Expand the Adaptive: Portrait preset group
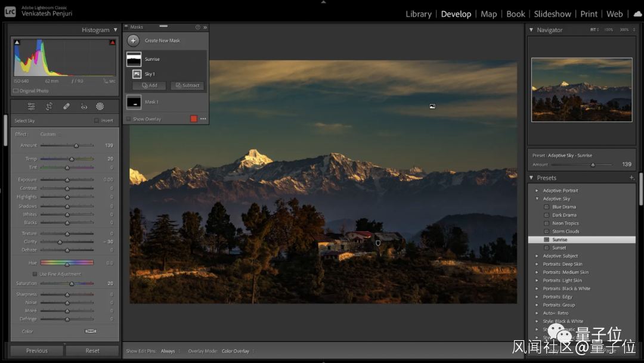 (537, 191)
